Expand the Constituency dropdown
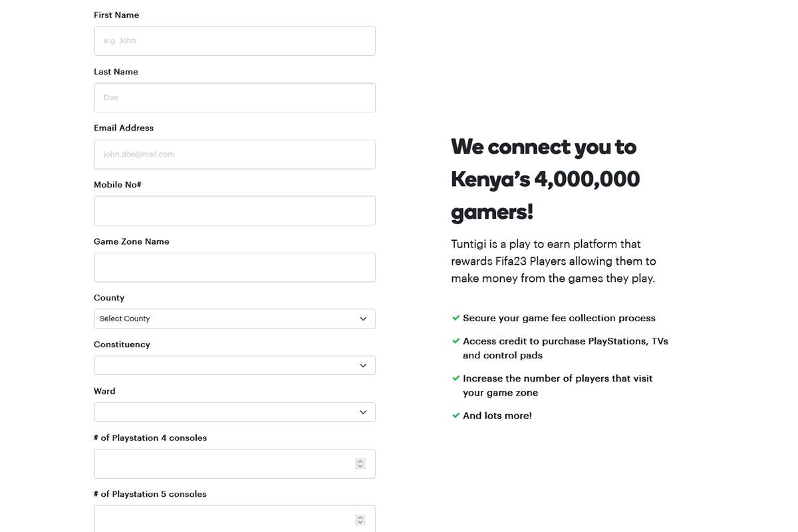Viewport: 798px width, 532px height. pos(226,365)
